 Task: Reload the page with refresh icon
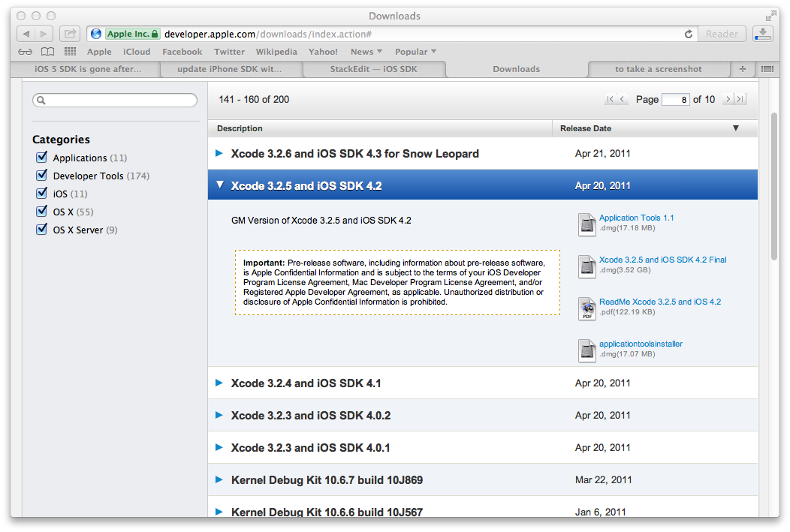688,34
